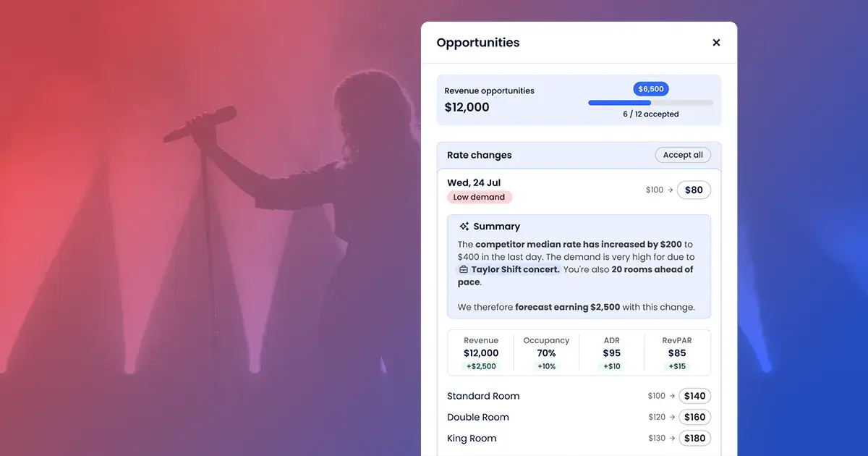
Task: Click the King Room $180 rate
Action: pyautogui.click(x=694, y=438)
